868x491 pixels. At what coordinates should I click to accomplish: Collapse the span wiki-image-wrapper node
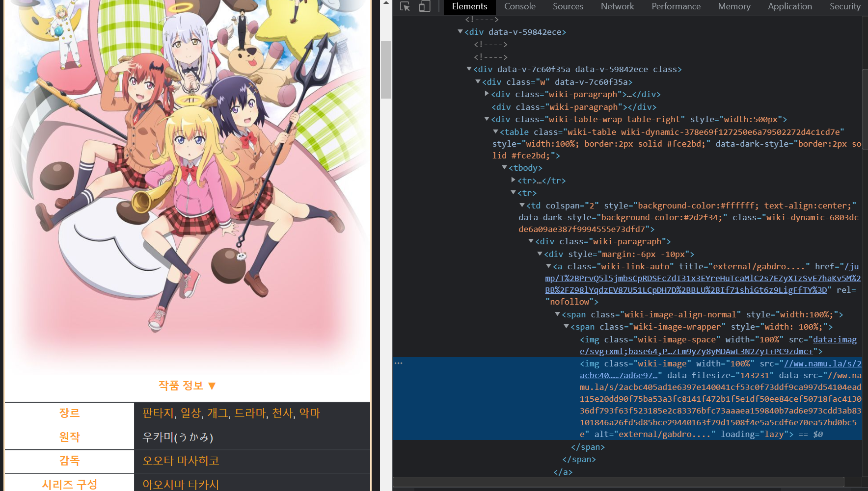coord(567,326)
